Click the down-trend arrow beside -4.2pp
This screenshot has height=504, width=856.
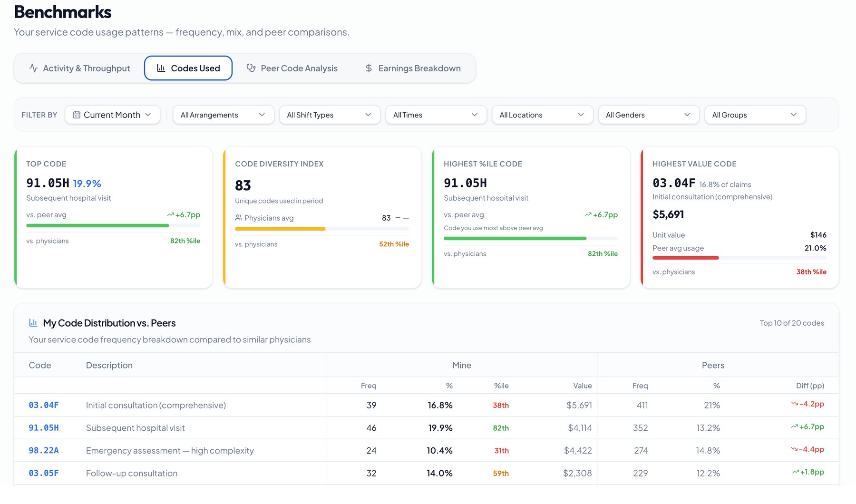(794, 404)
